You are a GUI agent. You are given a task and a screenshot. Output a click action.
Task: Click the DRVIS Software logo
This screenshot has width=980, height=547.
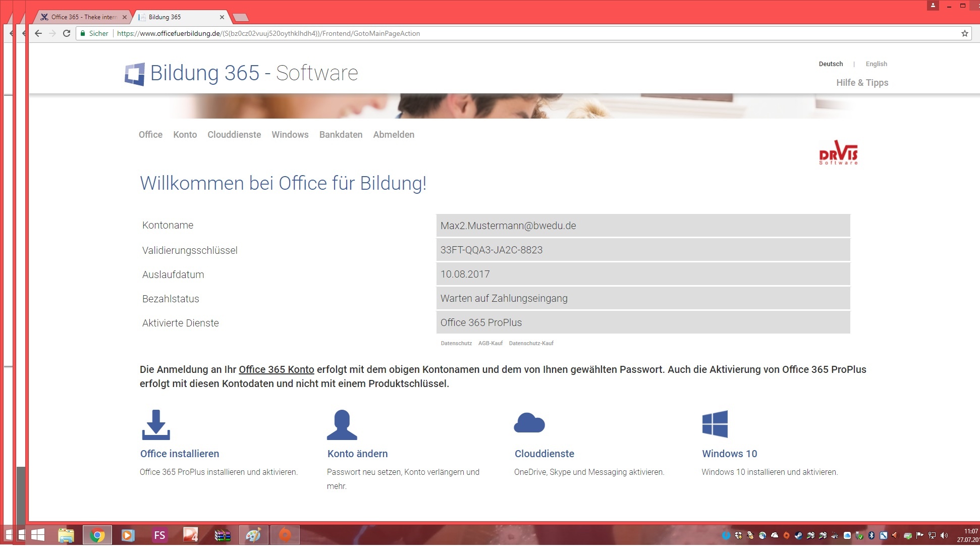(x=838, y=152)
